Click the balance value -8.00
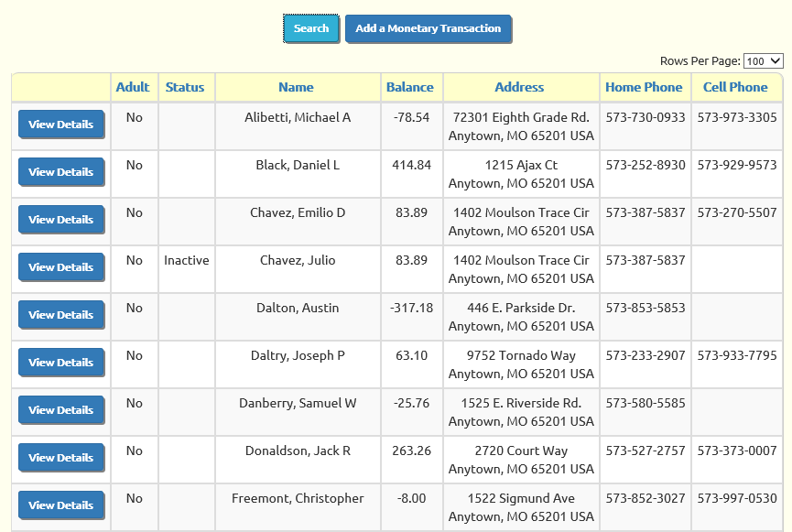The image size is (792, 532). pos(412,498)
